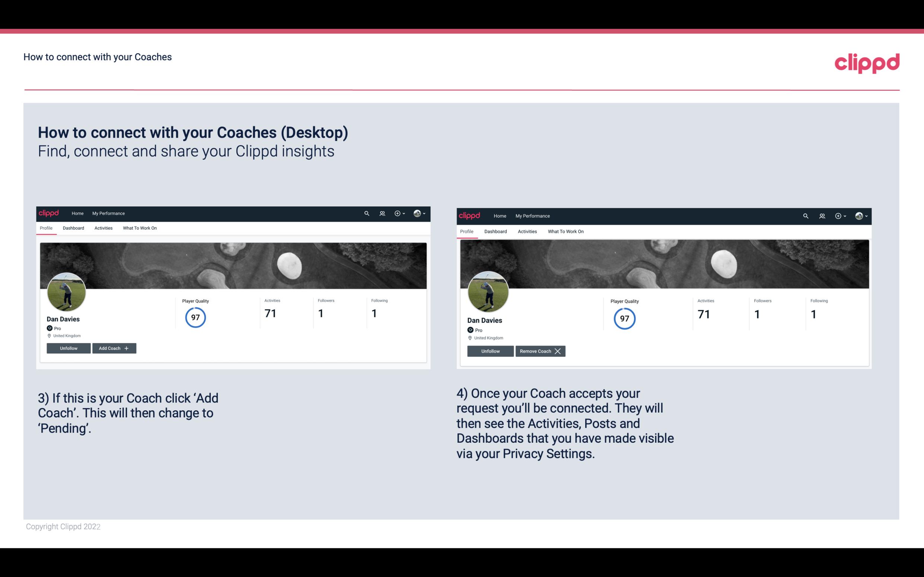This screenshot has width=924, height=577.
Task: Click the search icon on right dashboard
Action: 806,215
